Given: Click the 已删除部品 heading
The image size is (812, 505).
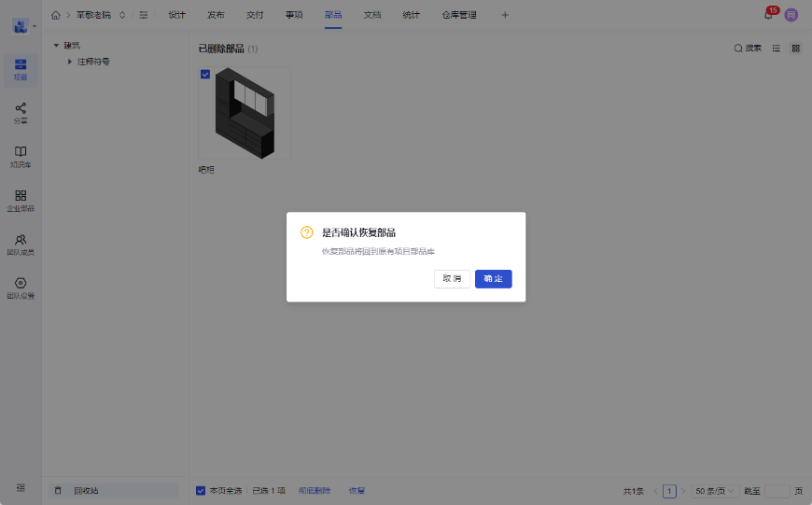Looking at the screenshot, I should (221, 49).
